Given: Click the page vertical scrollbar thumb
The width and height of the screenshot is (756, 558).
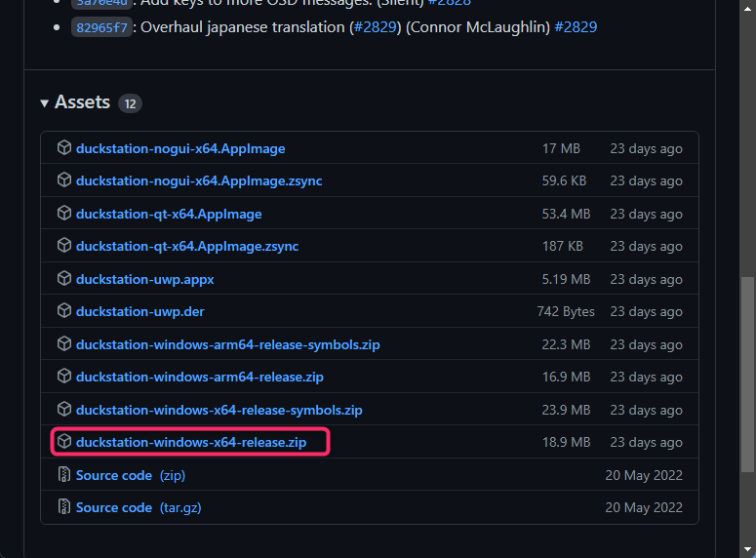Looking at the screenshot, I should 748,375.
